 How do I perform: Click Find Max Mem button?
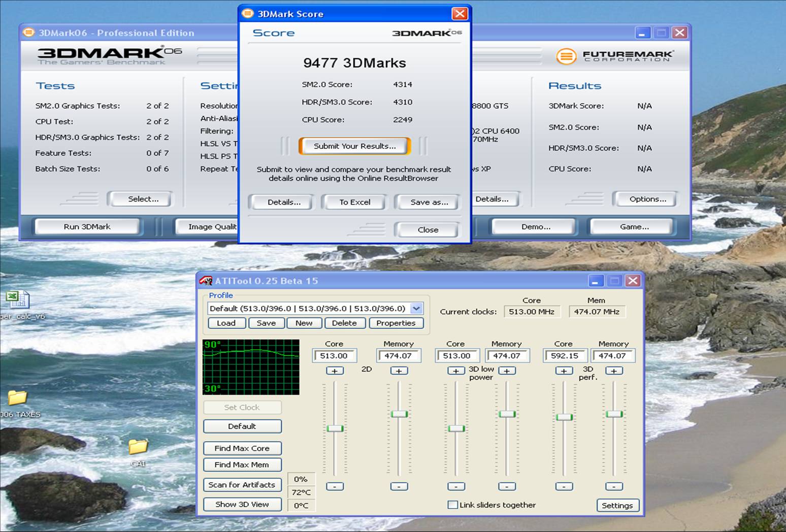(242, 464)
